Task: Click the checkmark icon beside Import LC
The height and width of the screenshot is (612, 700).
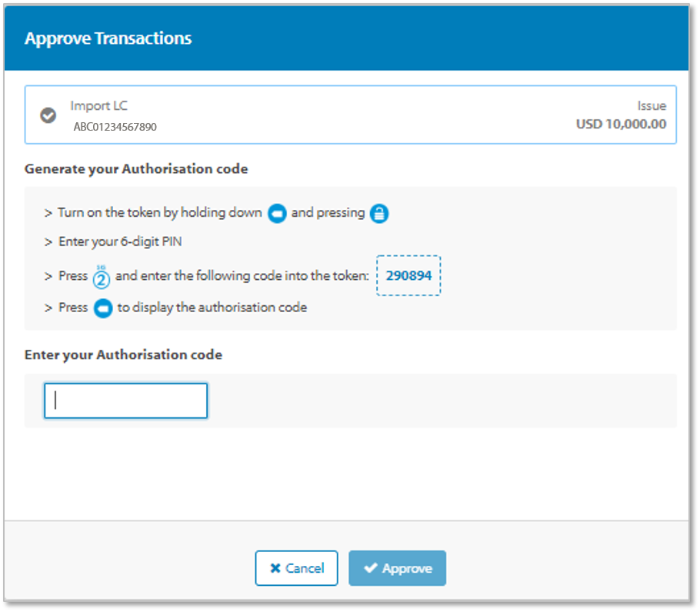Action: click(48, 115)
